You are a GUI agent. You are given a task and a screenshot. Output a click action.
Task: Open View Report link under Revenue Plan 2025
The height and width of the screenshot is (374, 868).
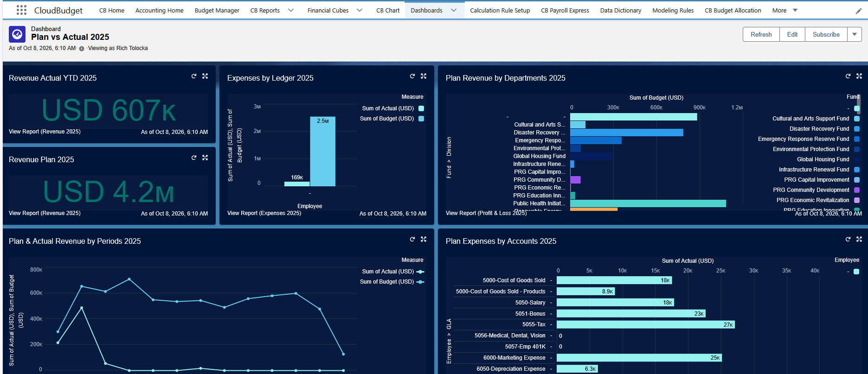(45, 213)
